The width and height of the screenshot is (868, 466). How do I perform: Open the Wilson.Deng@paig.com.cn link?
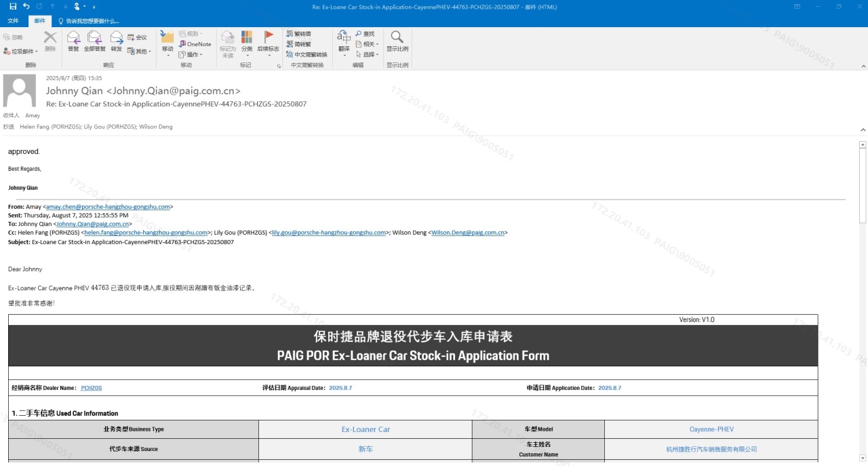point(468,233)
